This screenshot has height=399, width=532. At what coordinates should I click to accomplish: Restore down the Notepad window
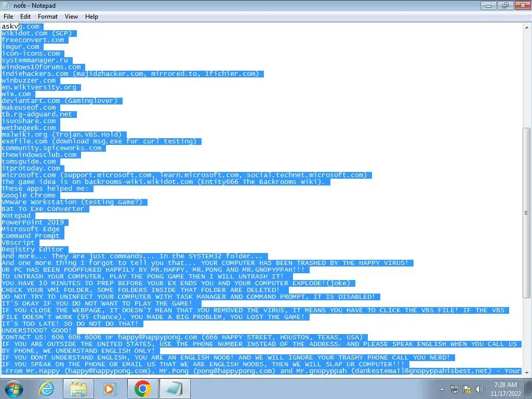(x=506, y=5)
